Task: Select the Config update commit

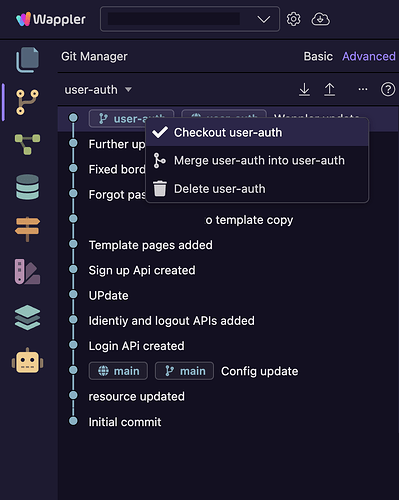Action: [x=260, y=371]
